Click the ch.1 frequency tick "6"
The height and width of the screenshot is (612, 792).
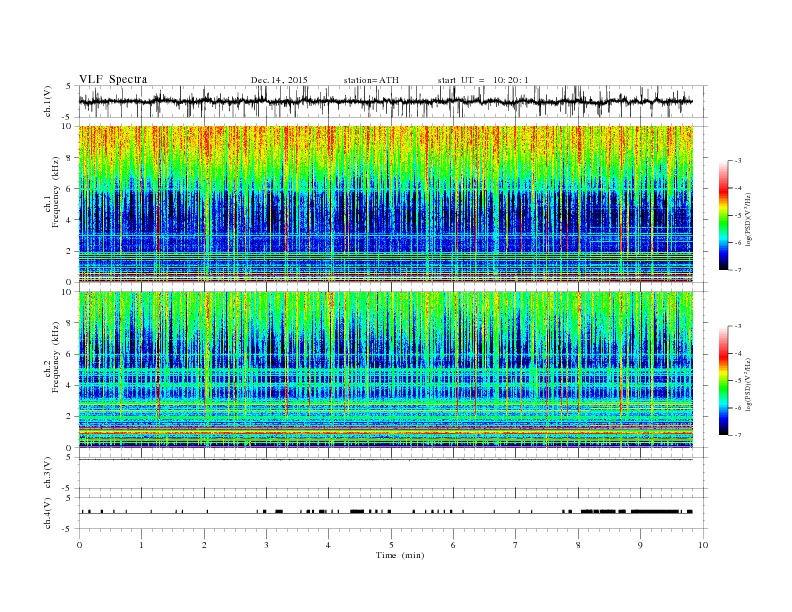69,189
